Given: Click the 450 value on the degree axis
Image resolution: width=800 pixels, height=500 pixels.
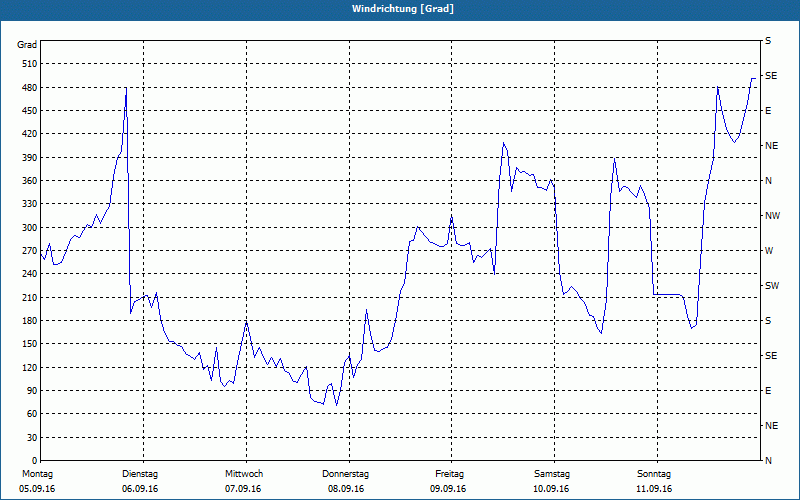Looking at the screenshot, I should point(30,111).
